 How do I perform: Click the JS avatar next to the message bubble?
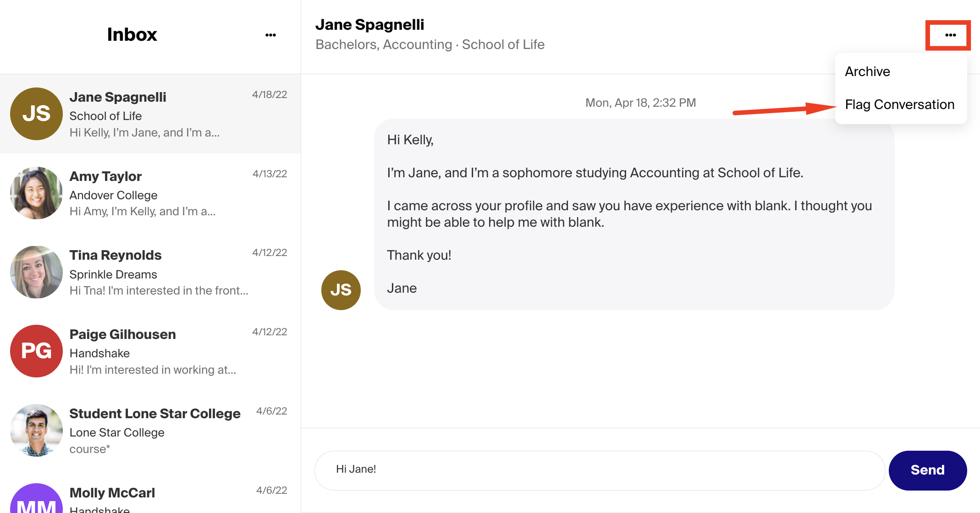[x=341, y=290]
